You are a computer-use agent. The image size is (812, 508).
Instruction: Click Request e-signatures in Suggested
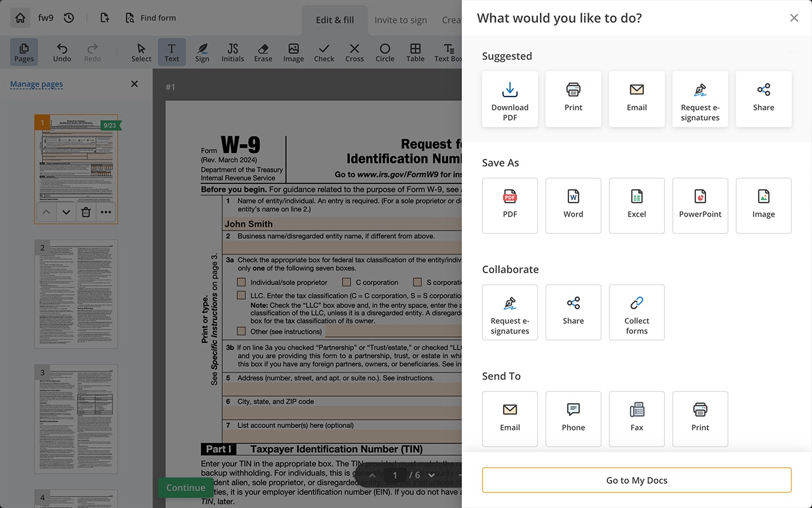(700, 99)
